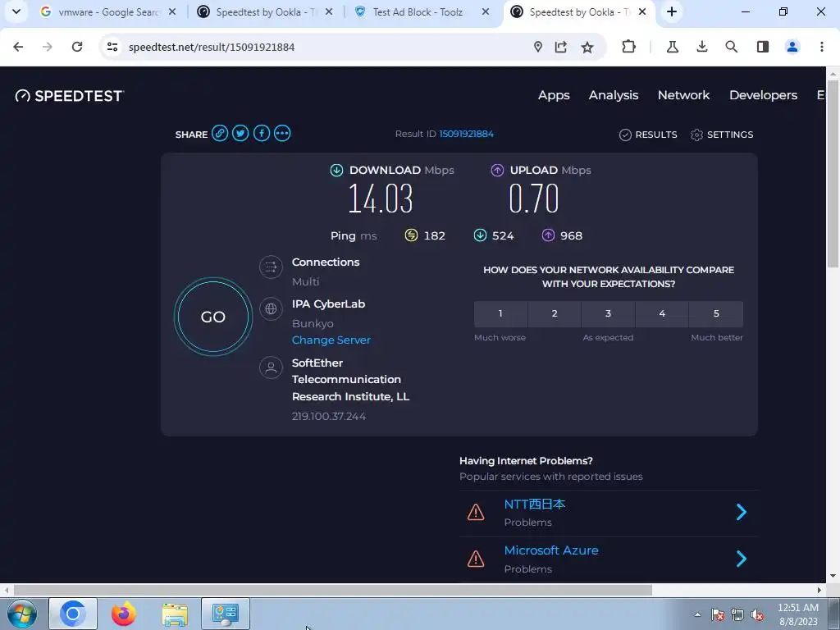Open the SETTINGS page

pos(722,135)
